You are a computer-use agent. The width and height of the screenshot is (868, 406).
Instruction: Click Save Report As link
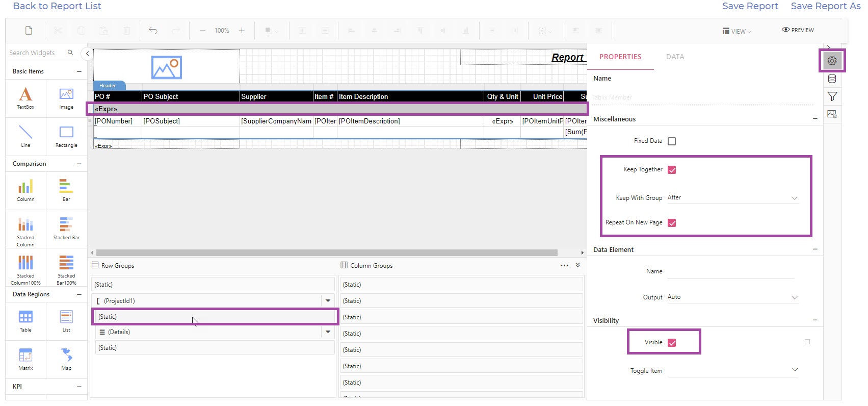pos(825,6)
